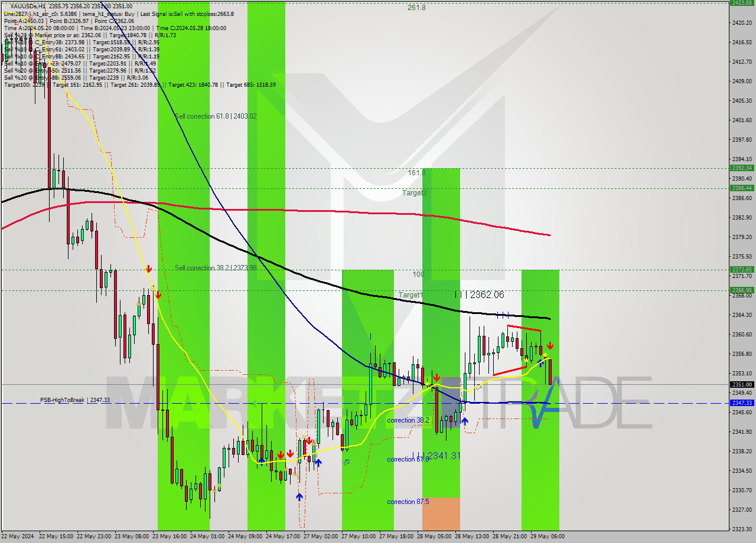Click the Sell %20 @ Market price line
This screenshot has width=756, height=543.
(x=90, y=35)
